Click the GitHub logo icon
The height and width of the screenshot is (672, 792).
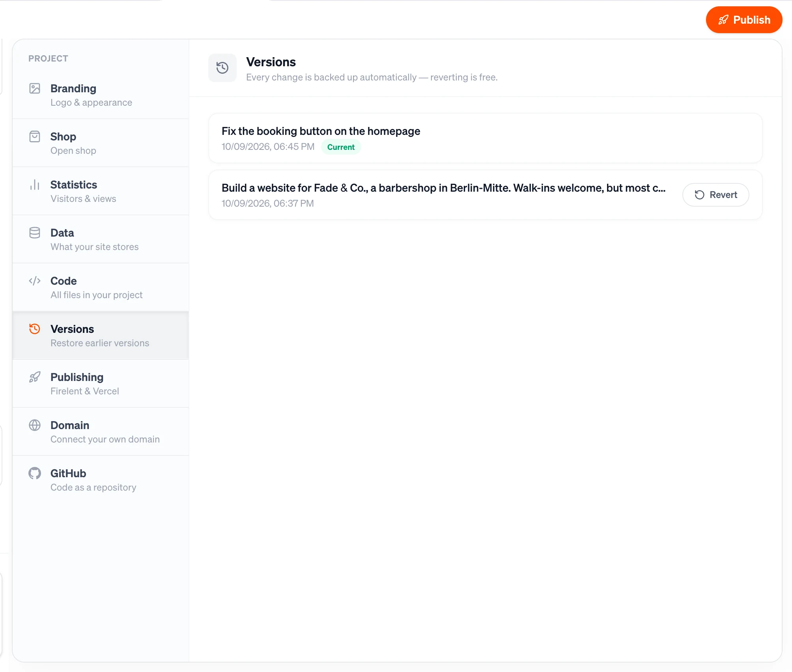click(35, 473)
